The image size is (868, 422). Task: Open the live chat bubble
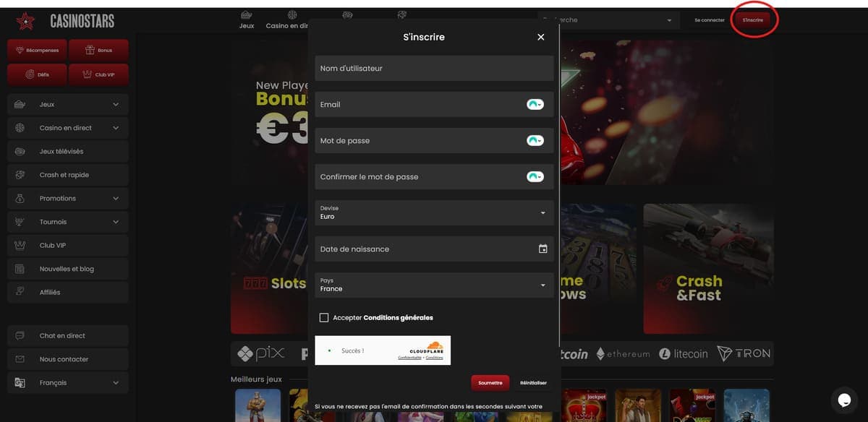[x=844, y=400]
